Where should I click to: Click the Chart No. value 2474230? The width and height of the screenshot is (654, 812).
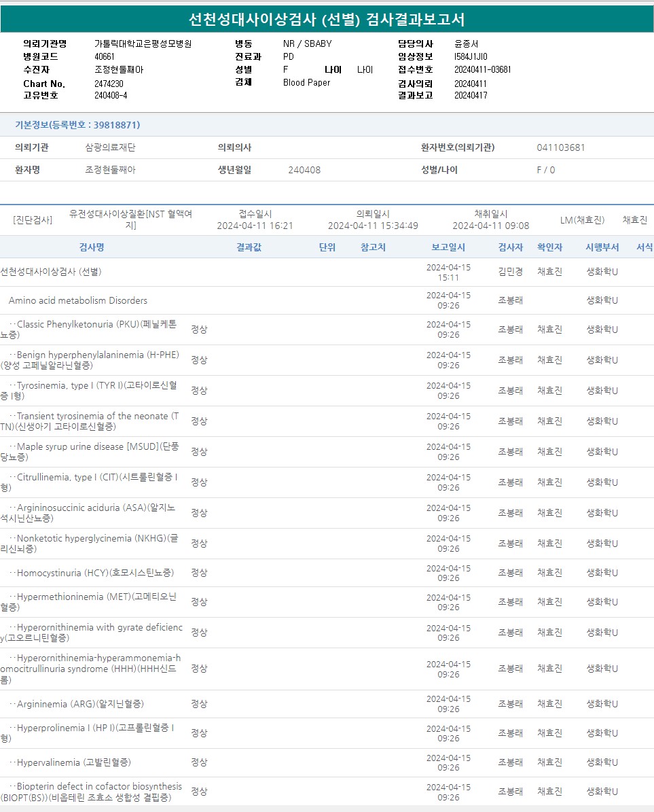[109, 84]
